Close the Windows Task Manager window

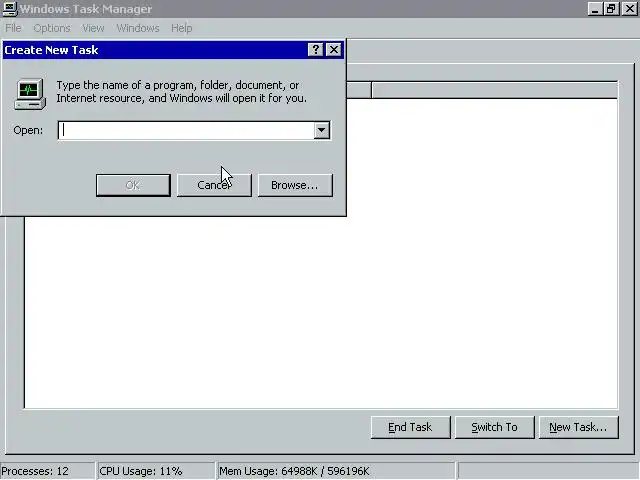629,9
